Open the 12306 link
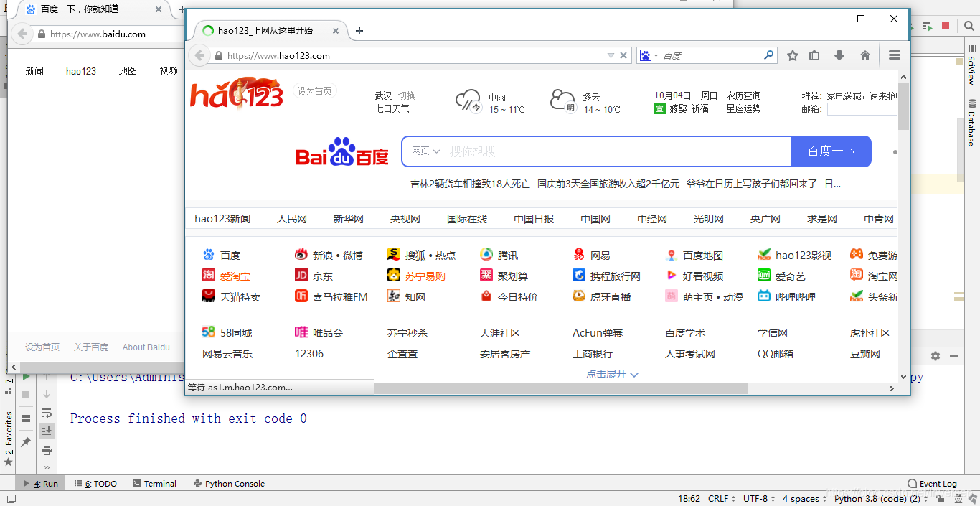 click(309, 353)
